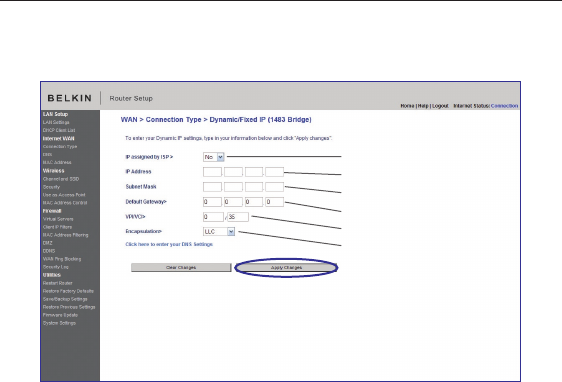
Task: Open the DMZ sidebar entry
Action: click(x=47, y=243)
